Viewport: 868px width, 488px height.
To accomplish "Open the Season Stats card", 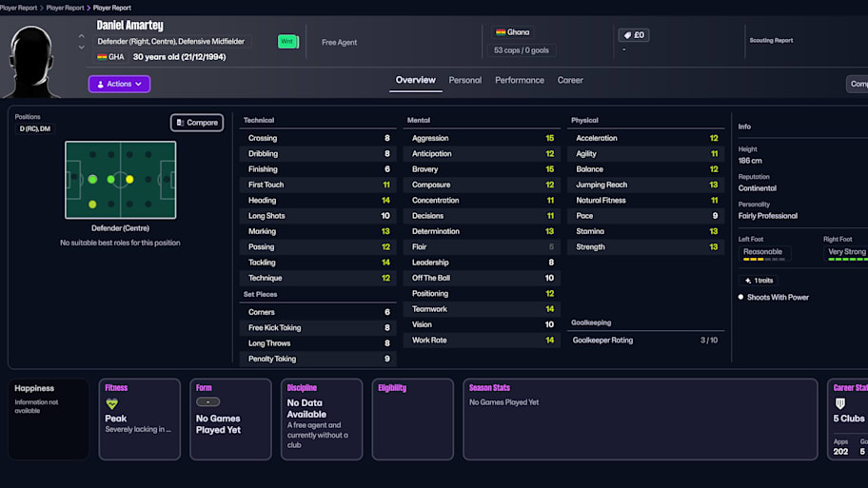I will [x=640, y=420].
